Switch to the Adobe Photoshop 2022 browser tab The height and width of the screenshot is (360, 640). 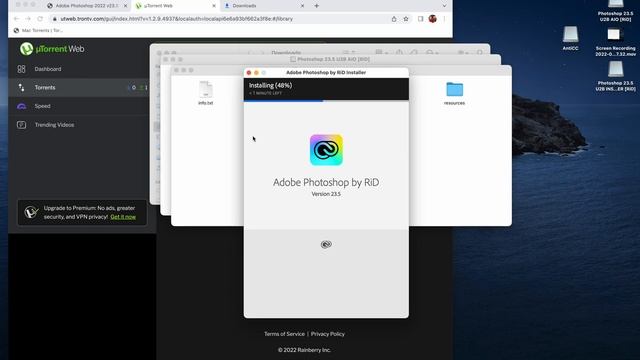(86, 6)
